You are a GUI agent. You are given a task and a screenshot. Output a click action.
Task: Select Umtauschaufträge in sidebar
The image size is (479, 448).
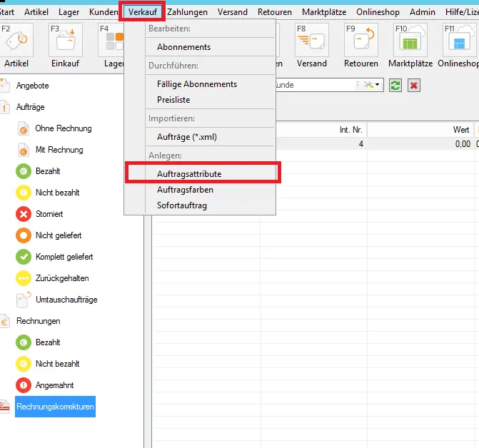coord(66,300)
